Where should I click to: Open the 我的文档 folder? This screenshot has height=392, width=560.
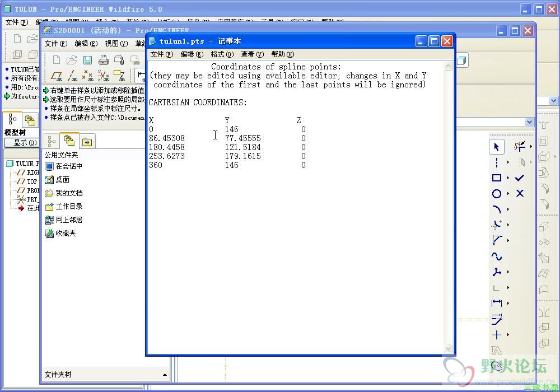(x=64, y=193)
